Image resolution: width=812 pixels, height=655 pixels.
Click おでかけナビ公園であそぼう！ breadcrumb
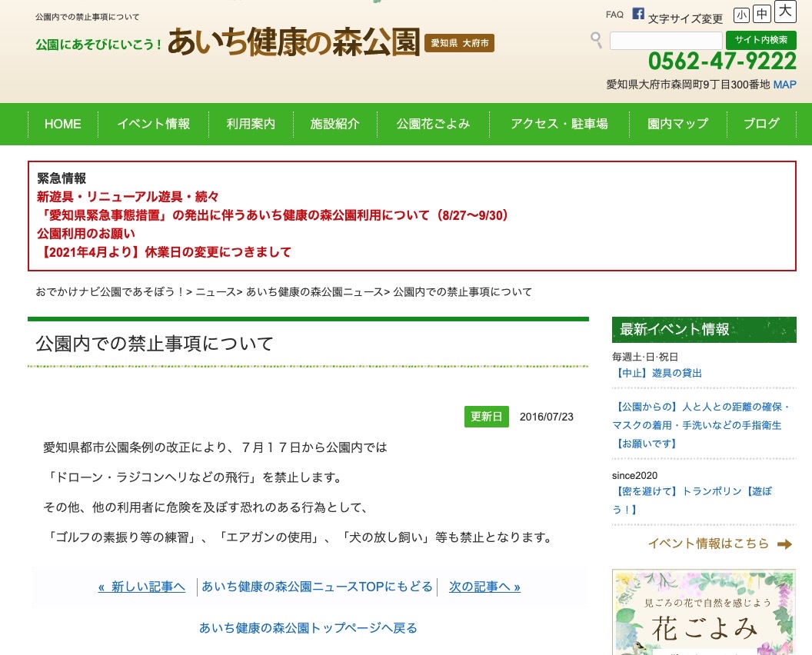pos(110,292)
